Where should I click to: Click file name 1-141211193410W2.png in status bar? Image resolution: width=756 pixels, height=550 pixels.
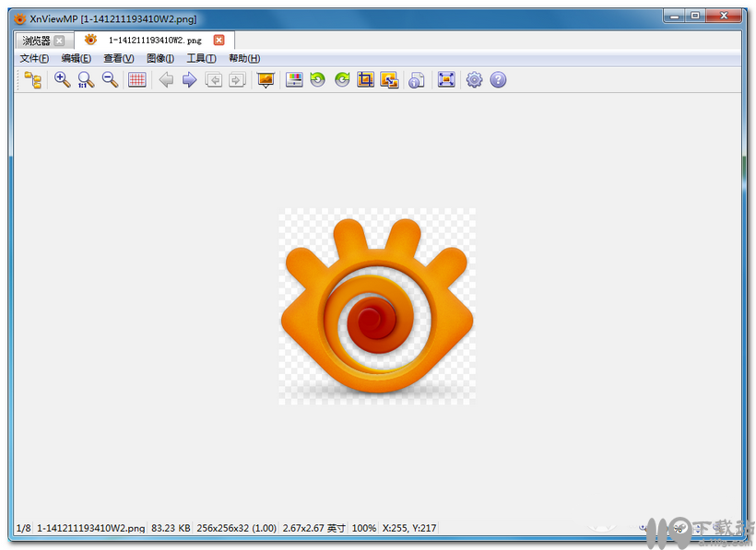click(x=90, y=528)
